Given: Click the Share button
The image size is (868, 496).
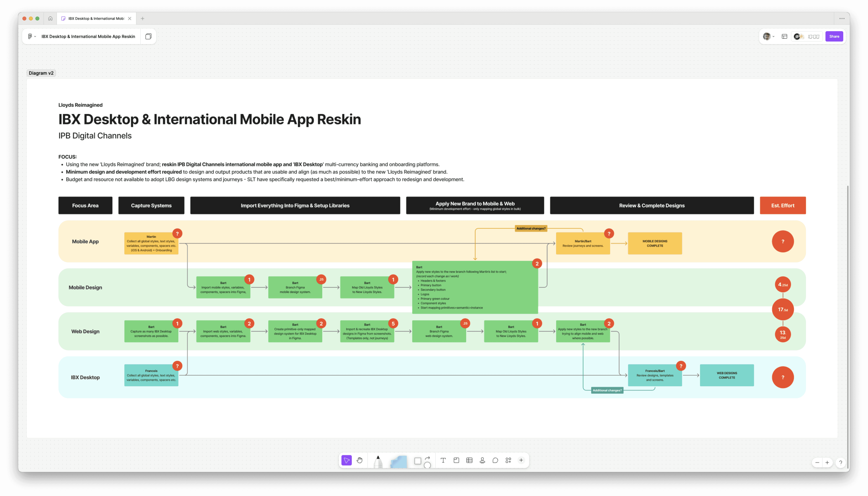Looking at the screenshot, I should coord(834,36).
